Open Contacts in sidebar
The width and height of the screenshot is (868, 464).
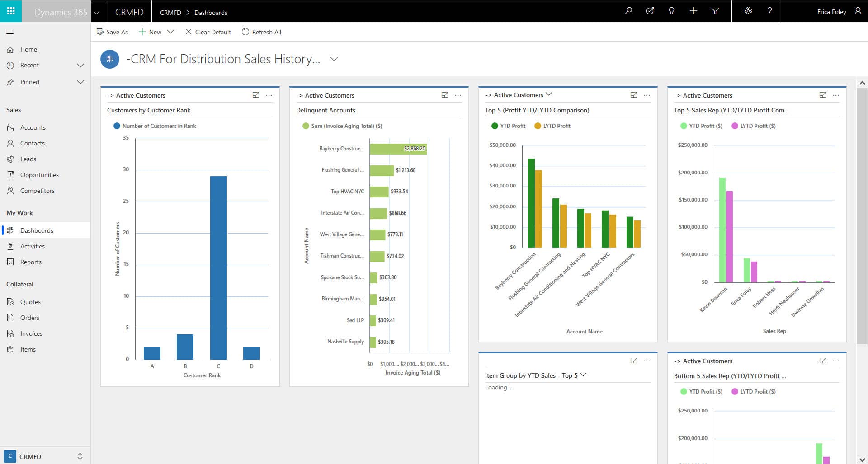pyautogui.click(x=45, y=143)
